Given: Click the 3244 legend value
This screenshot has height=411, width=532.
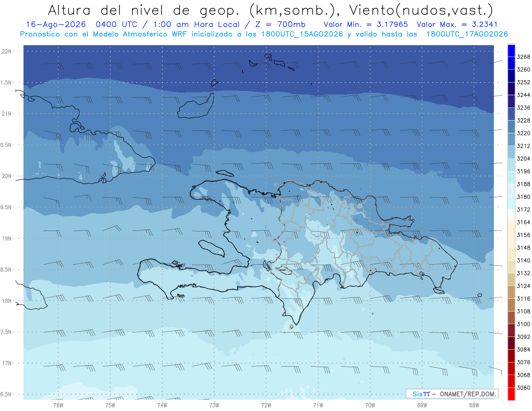Looking at the screenshot, I should [523, 95].
